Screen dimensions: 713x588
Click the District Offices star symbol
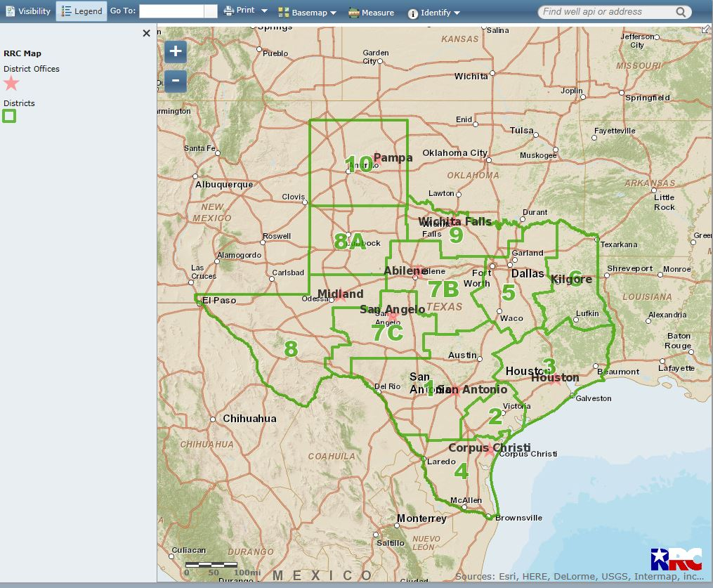pos(11,84)
